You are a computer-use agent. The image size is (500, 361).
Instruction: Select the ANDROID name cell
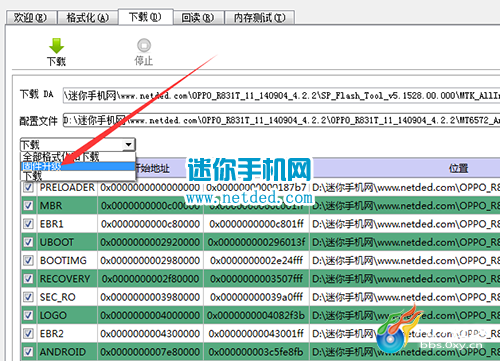67,352
